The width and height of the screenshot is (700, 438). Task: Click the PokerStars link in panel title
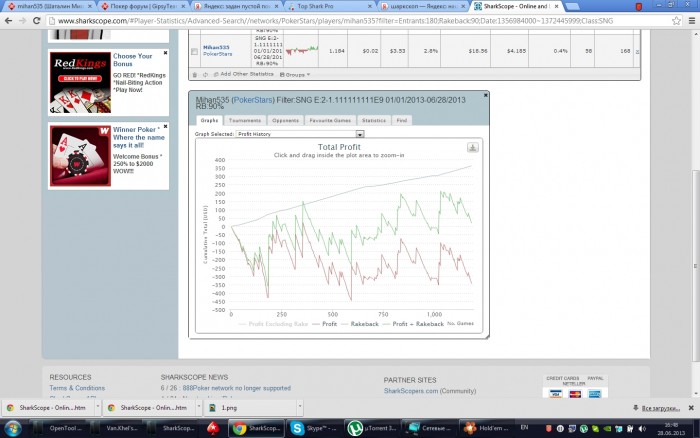coord(253,100)
